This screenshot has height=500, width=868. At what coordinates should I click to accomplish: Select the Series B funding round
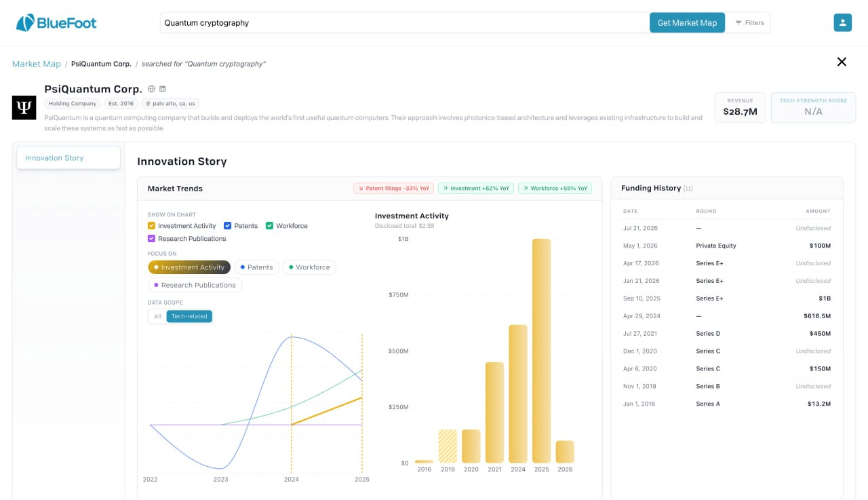click(x=708, y=387)
